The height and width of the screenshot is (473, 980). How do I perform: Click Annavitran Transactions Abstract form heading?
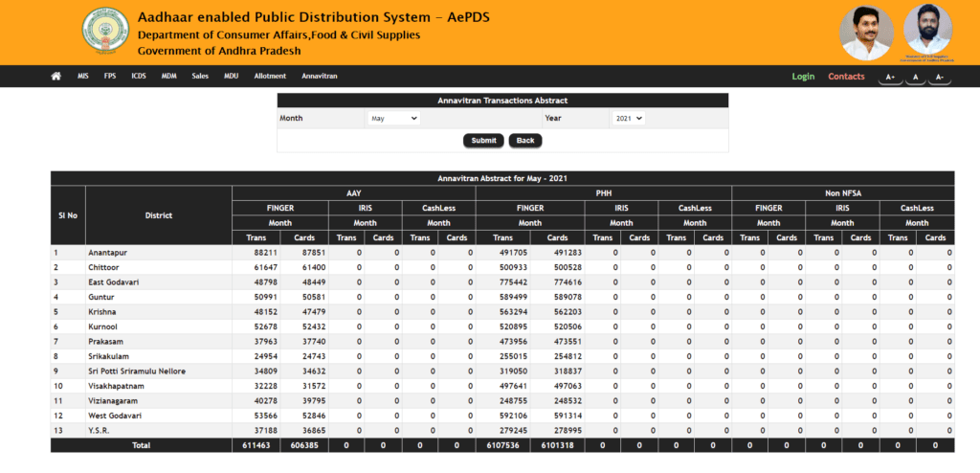[x=502, y=101]
